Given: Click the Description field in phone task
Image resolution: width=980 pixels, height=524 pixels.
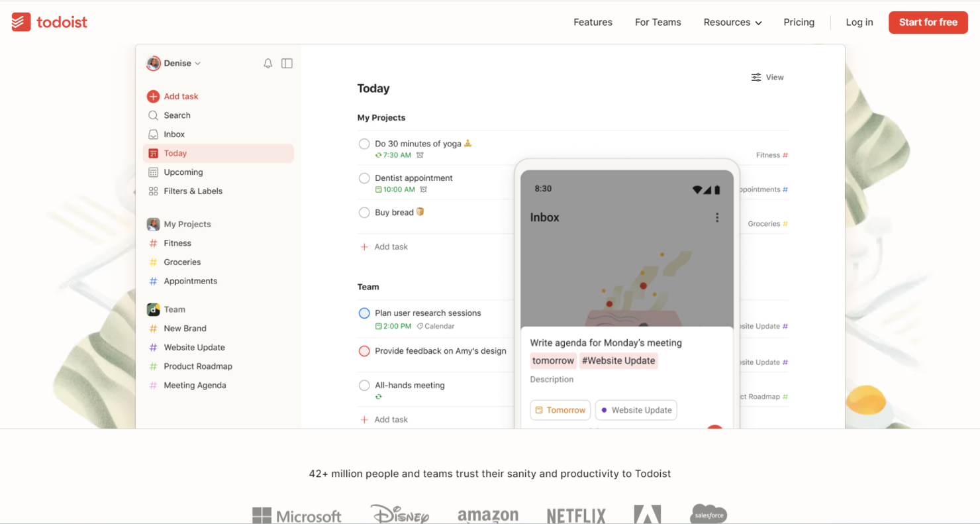Looking at the screenshot, I should [552, 380].
